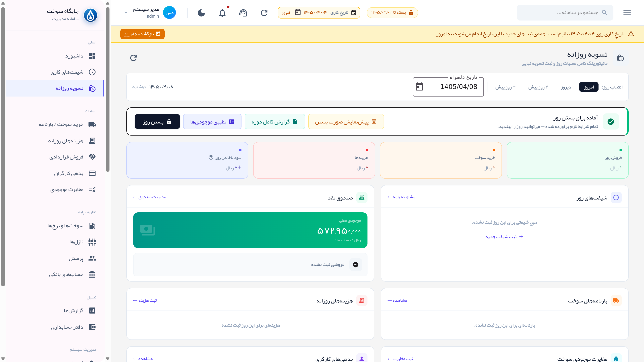644x362 pixels.
Task: Open the hamburger menu icon
Action: [627, 13]
